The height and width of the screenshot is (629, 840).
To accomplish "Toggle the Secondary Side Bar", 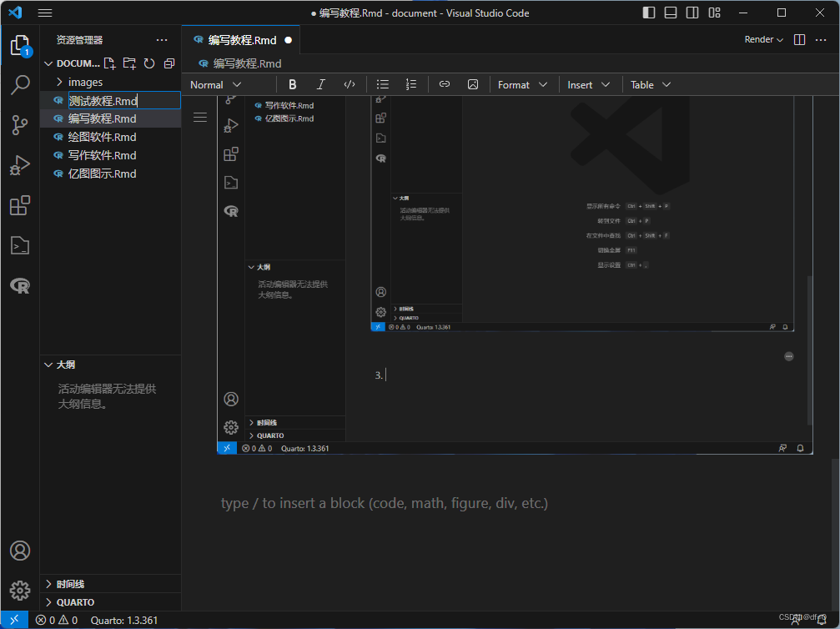I will 692,13.
